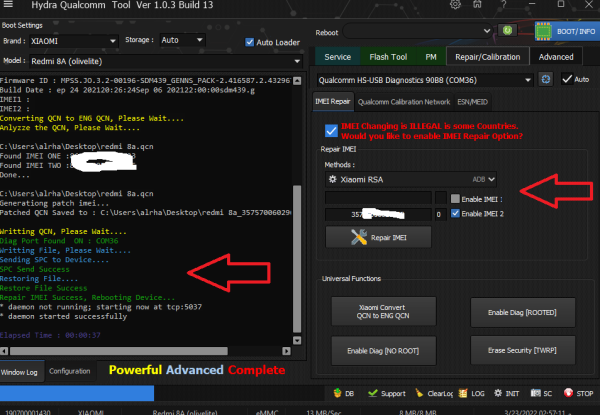Click 'Diag Port Found ON : COM36' line
The width and height of the screenshot is (600, 415).
pos(59,241)
